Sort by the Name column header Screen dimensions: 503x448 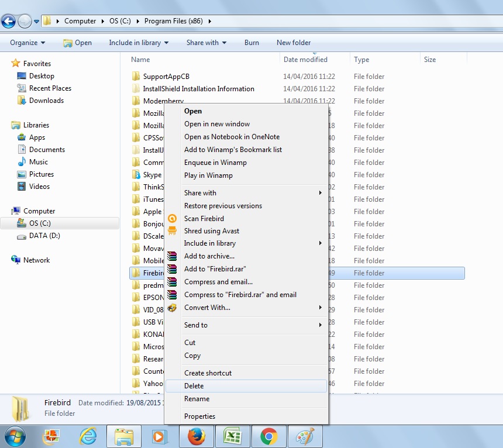tap(140, 60)
